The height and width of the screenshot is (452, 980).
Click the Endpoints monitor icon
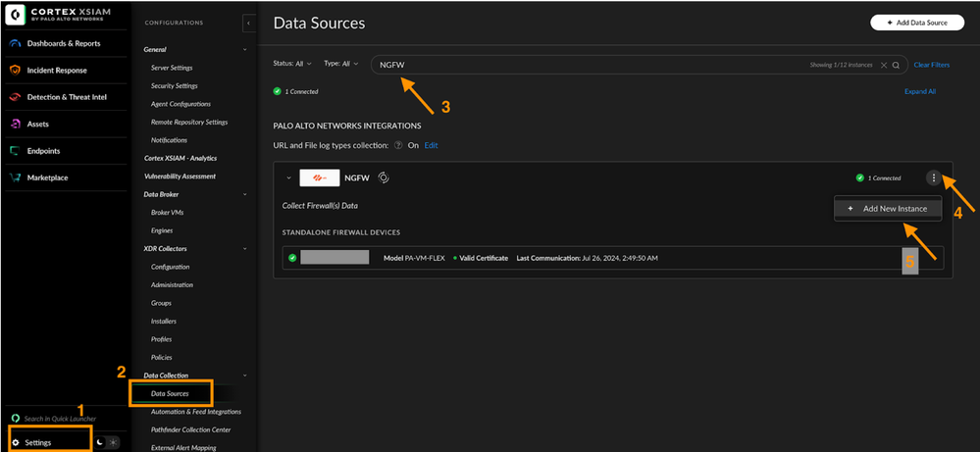(16, 151)
